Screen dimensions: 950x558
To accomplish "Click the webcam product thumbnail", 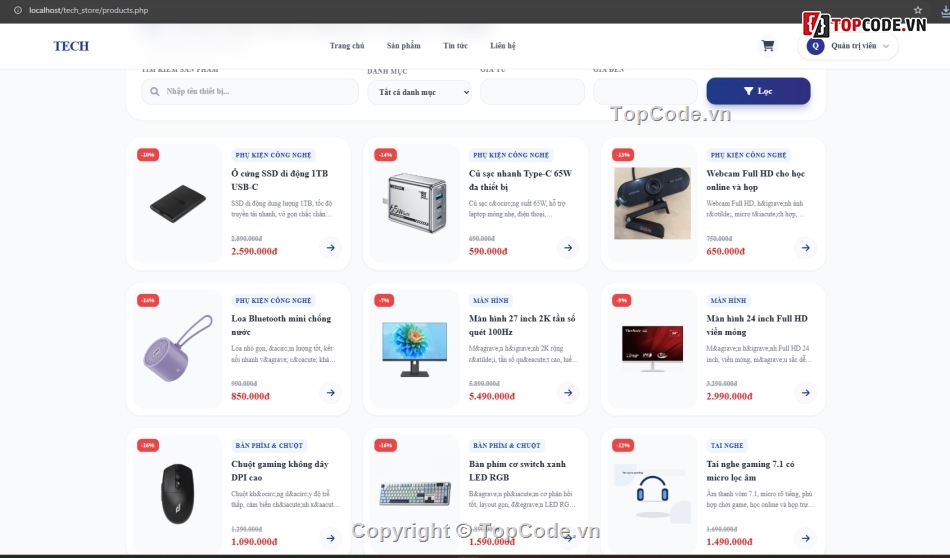I will 653,203.
